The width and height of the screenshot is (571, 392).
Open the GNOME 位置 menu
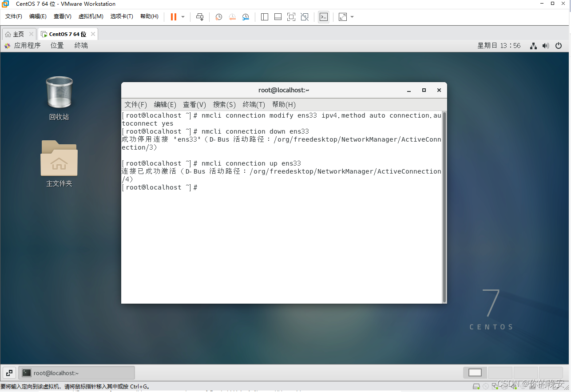pos(57,45)
